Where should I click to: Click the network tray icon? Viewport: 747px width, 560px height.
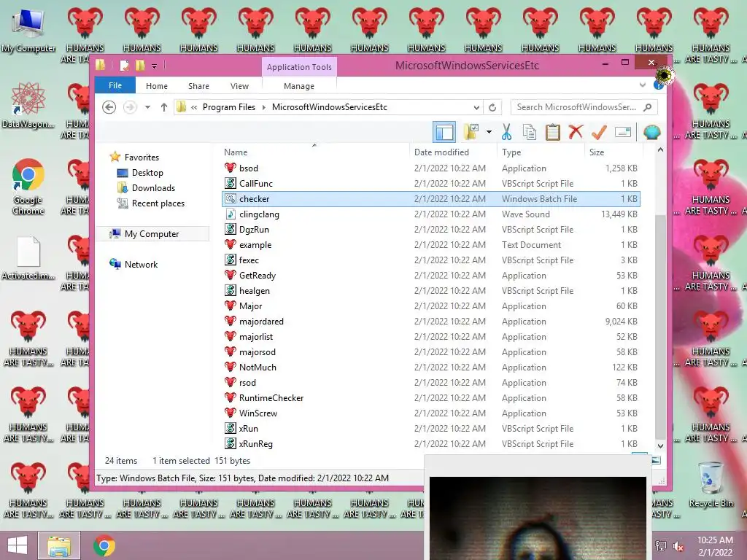(x=661, y=545)
